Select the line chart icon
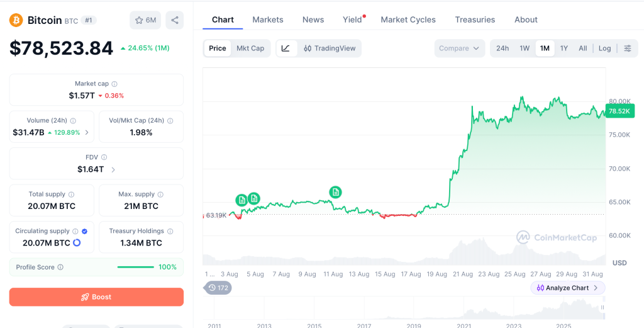 286,48
